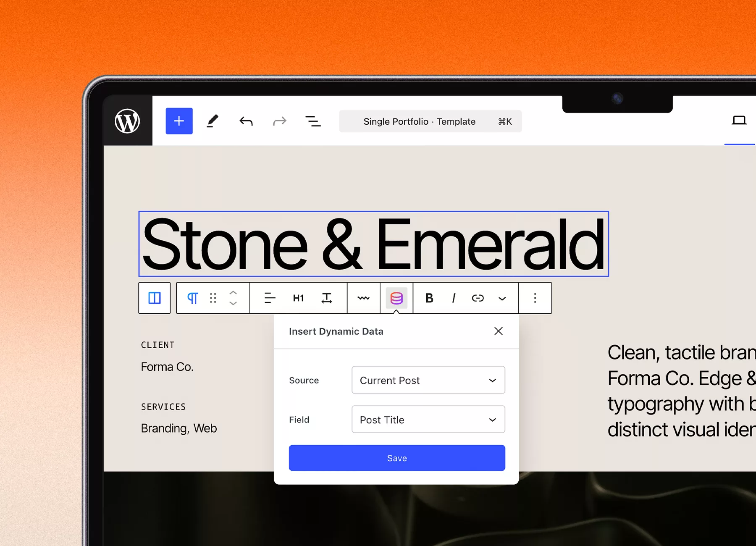The height and width of the screenshot is (546, 756).
Task: Open the Single Portfolio Template command bar
Action: 430,121
